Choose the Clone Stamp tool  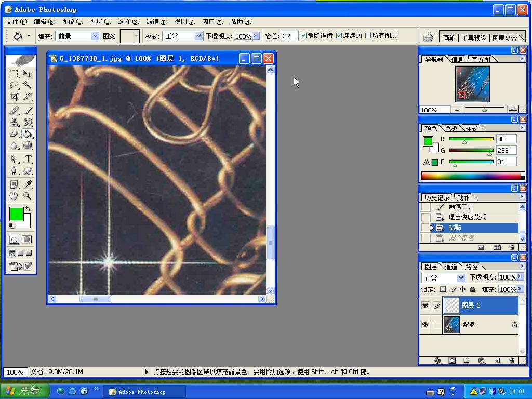pos(15,122)
